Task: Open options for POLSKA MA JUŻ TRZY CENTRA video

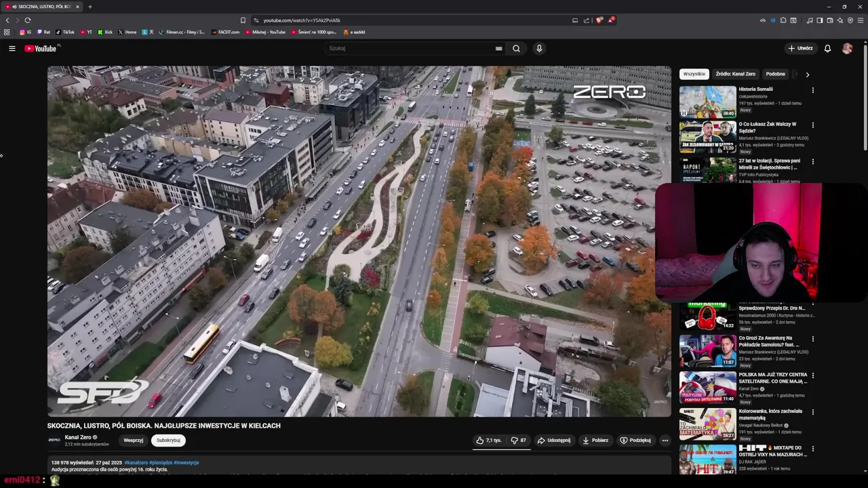Action: coord(812,375)
